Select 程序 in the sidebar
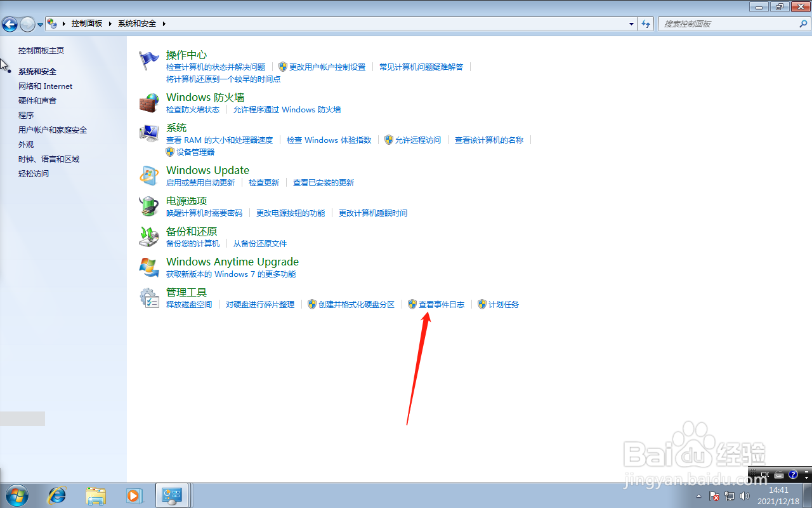Image resolution: width=812 pixels, height=508 pixels. pyautogui.click(x=26, y=115)
